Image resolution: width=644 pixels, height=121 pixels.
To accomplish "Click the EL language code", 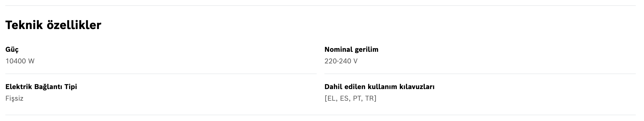I will coord(331,98).
